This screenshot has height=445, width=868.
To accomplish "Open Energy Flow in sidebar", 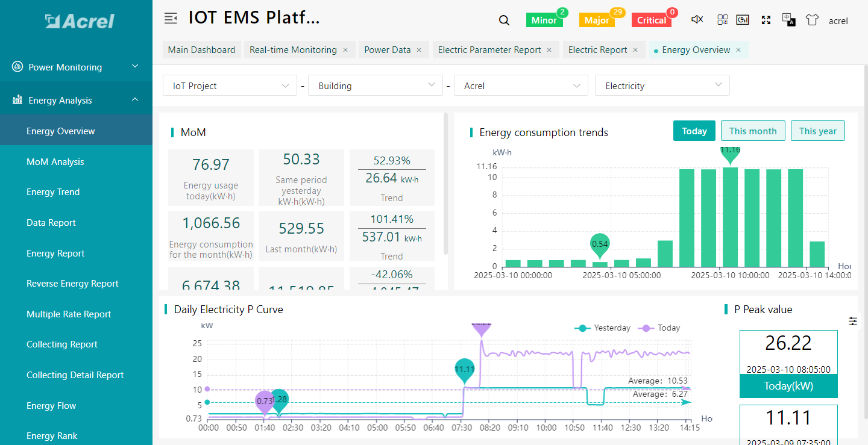I will [76, 405].
